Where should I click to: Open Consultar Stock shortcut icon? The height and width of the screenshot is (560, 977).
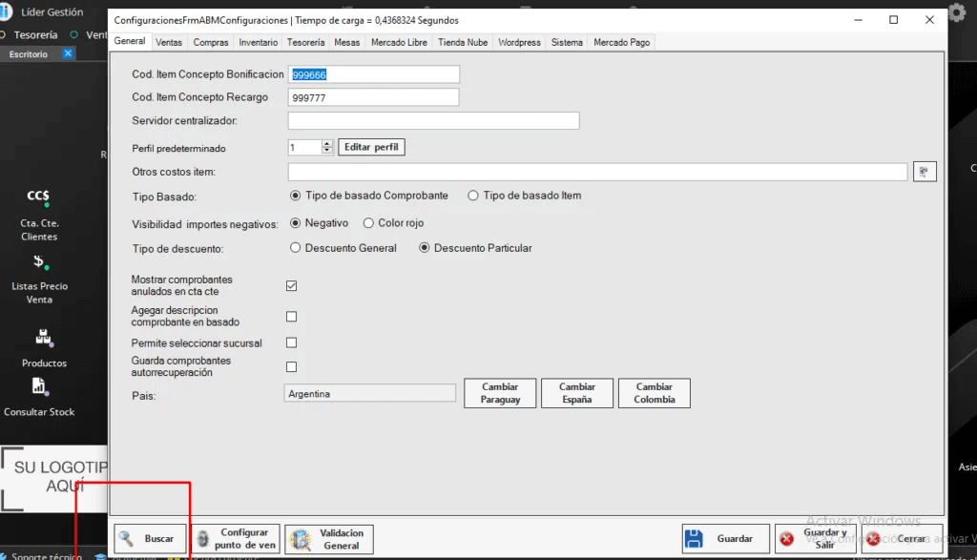(39, 387)
